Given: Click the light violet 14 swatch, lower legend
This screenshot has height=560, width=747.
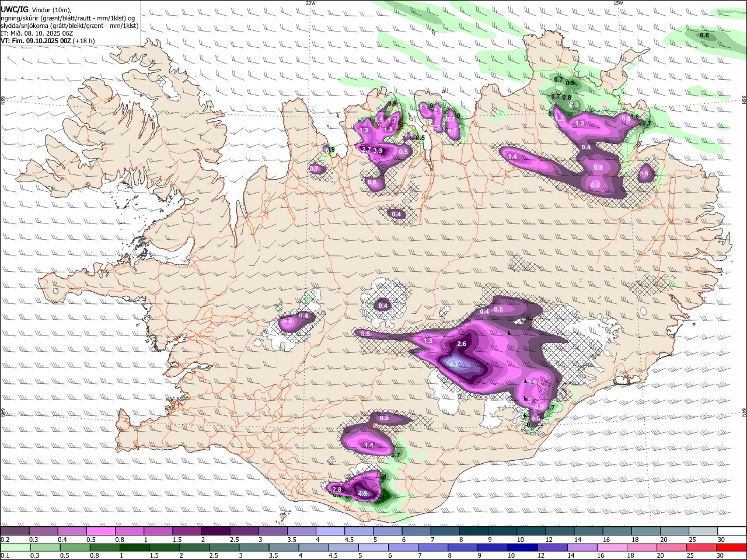Looking at the screenshot, I should [x=582, y=547].
